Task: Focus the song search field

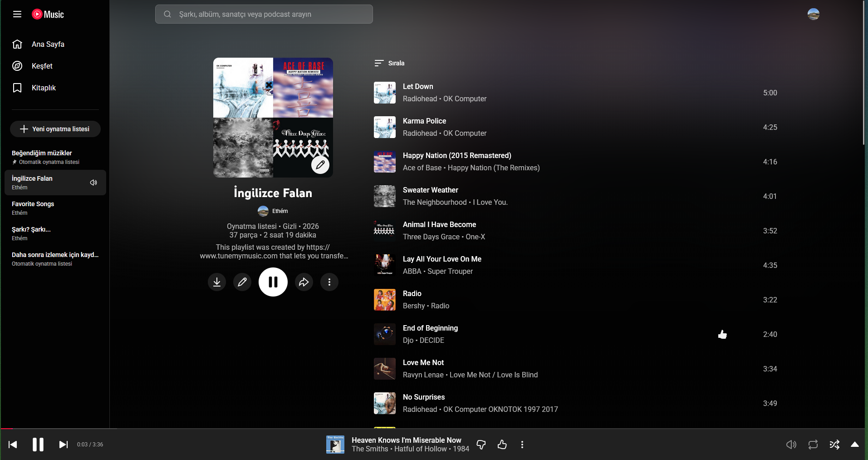Action: coord(264,14)
